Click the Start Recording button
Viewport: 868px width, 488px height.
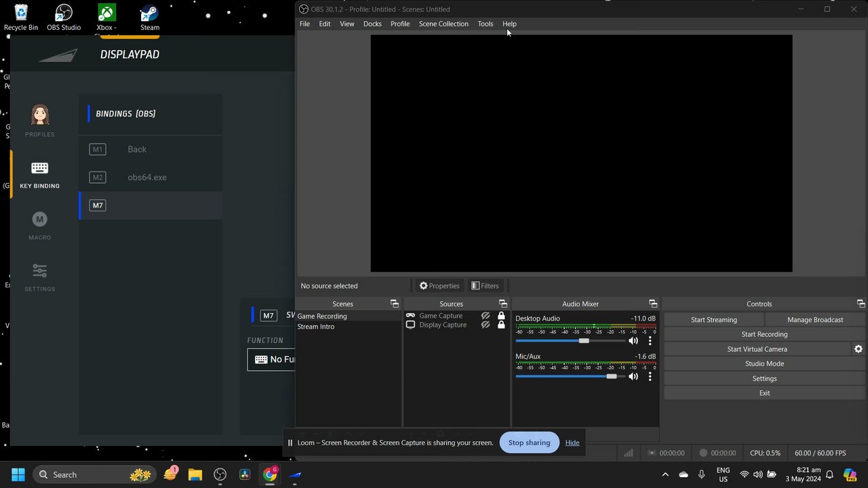(x=764, y=334)
